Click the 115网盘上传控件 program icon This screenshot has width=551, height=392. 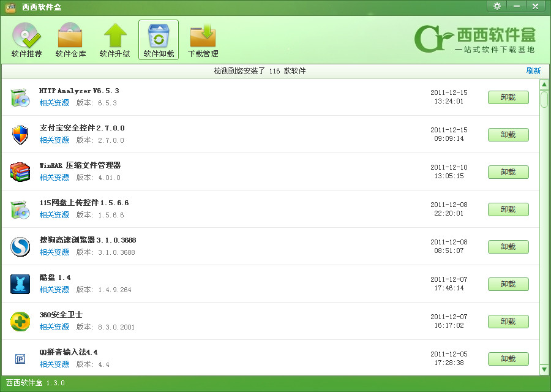(20, 209)
